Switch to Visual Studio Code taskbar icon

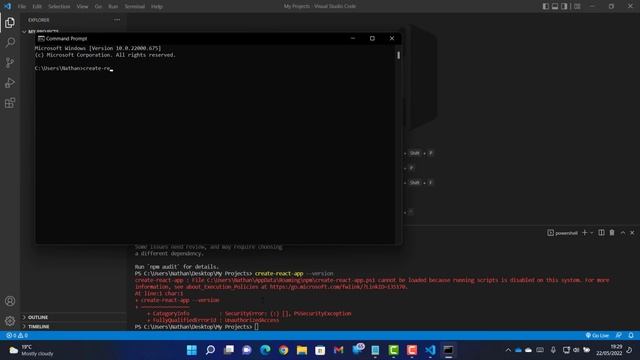pos(430,350)
